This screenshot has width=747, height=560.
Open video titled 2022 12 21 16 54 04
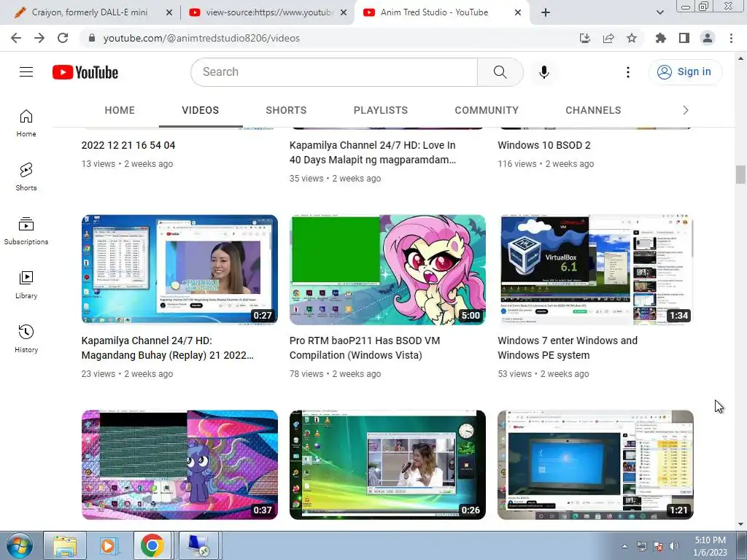pyautogui.click(x=128, y=145)
